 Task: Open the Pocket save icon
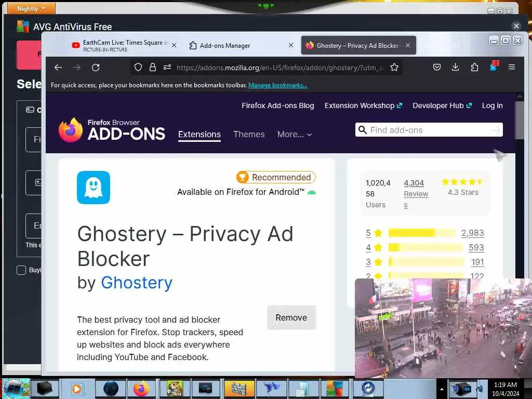pyautogui.click(x=436, y=68)
